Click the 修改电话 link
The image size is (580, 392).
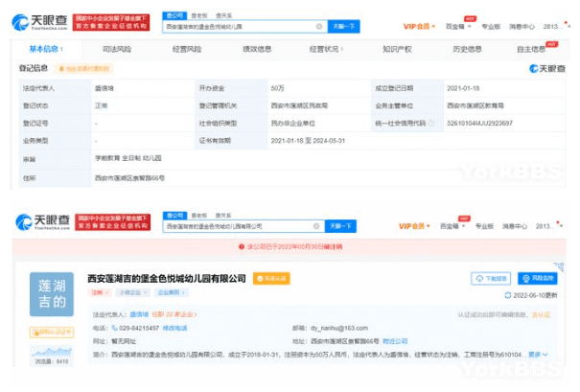[x=175, y=328]
